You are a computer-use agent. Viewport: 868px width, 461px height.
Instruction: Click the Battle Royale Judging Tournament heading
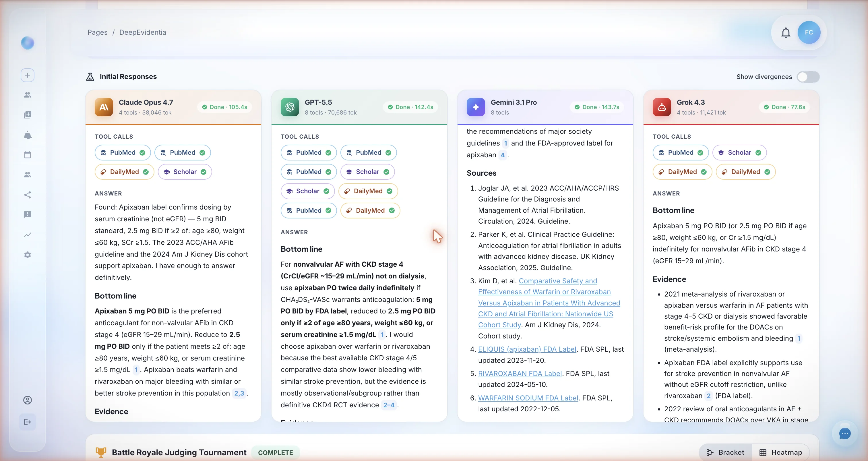coord(179,452)
